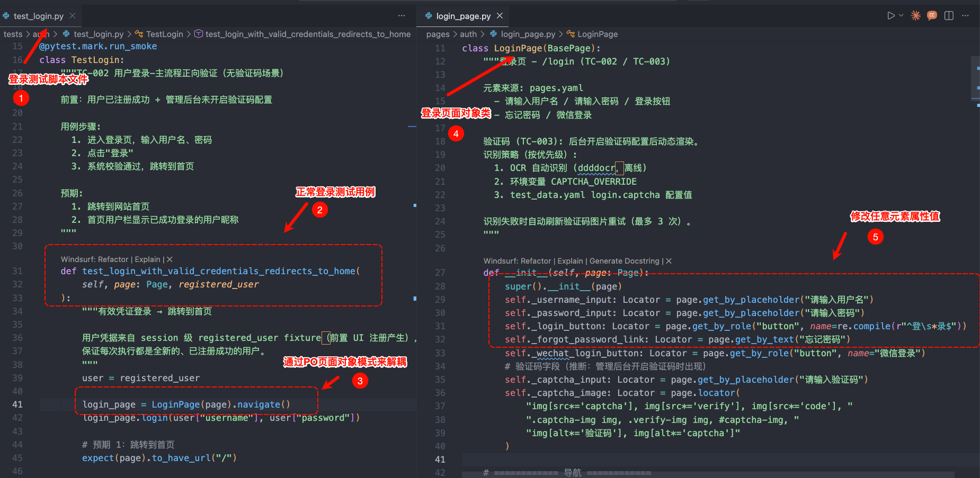Click 'TestLogin' class in left breadcrumb
Image resolution: width=980 pixels, height=478 pixels.
coord(165,34)
